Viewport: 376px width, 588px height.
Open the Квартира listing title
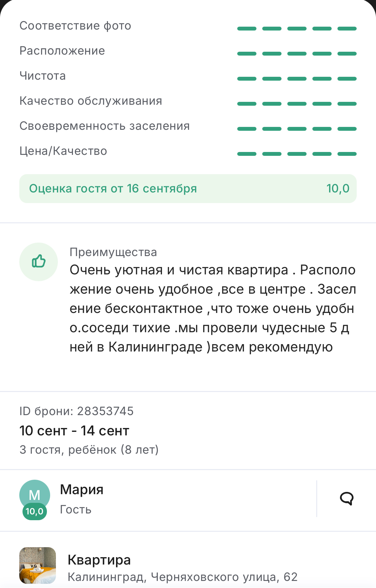[x=99, y=560]
